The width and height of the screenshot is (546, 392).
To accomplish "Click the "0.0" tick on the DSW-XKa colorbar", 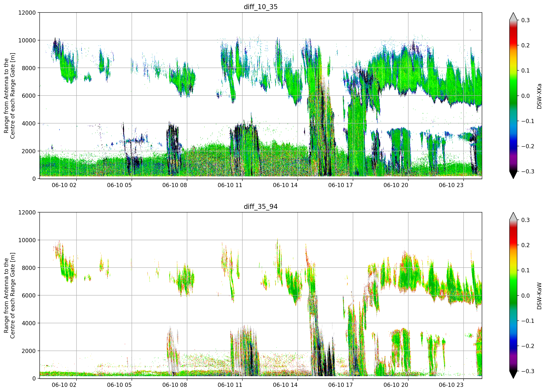I will (x=525, y=96).
